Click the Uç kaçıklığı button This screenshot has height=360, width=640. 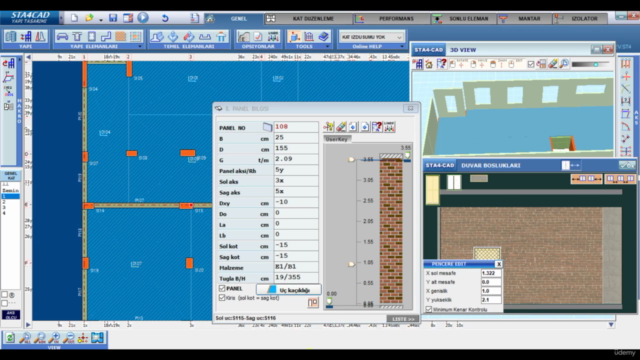tap(289, 290)
